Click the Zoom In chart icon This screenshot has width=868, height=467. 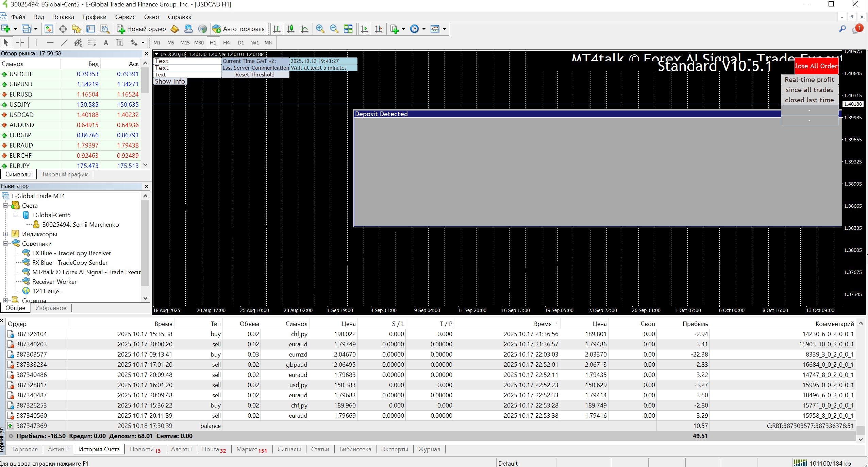pos(320,29)
